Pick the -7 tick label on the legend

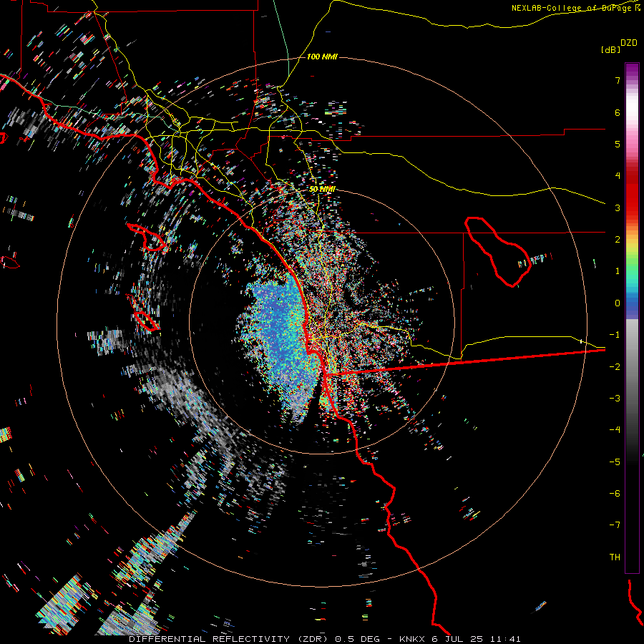click(x=615, y=525)
